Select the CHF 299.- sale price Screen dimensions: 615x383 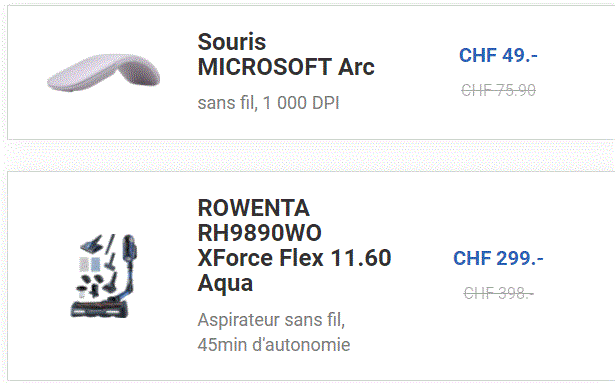tap(498, 258)
